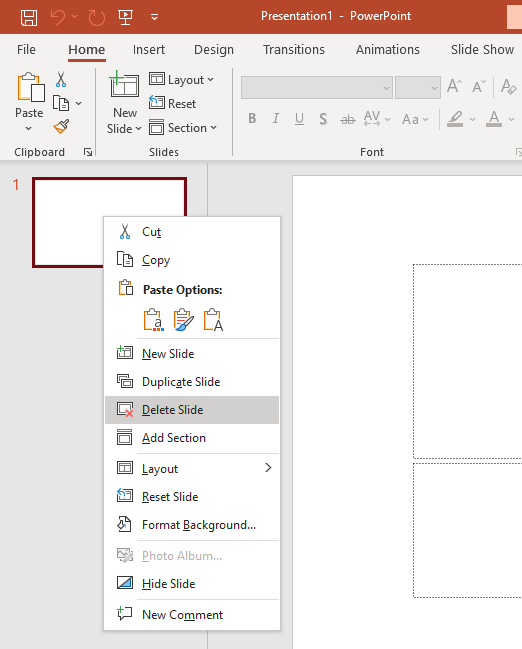Image resolution: width=522 pixels, height=649 pixels.
Task: Choose Add Section in context menu
Action: (x=192, y=438)
